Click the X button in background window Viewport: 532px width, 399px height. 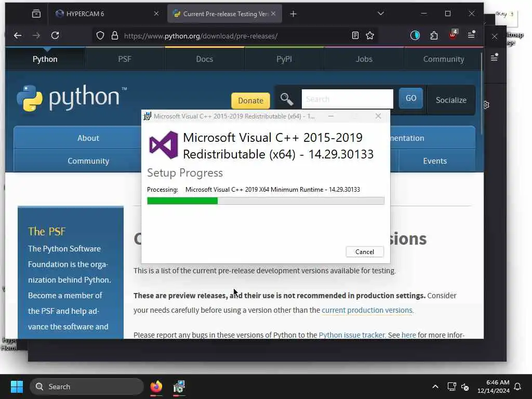(495, 37)
